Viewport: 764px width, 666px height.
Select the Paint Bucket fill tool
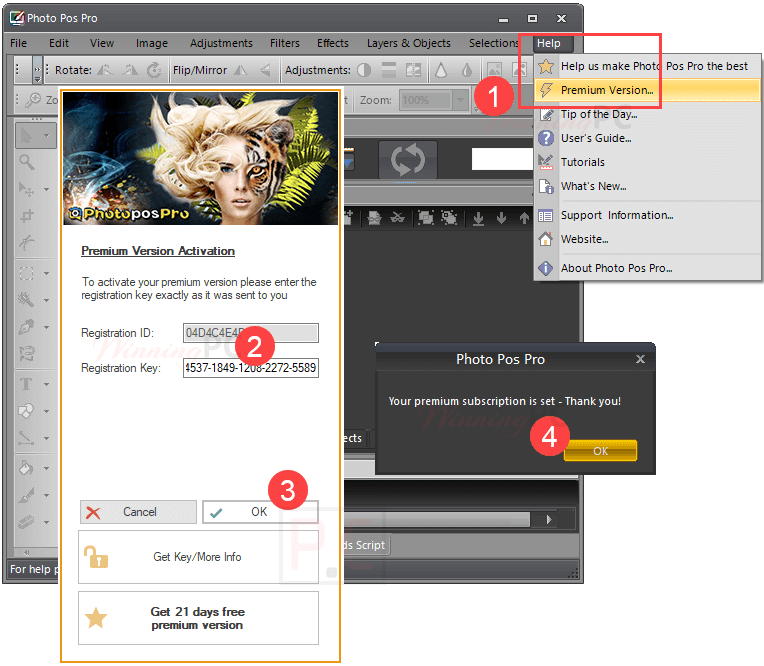26,468
